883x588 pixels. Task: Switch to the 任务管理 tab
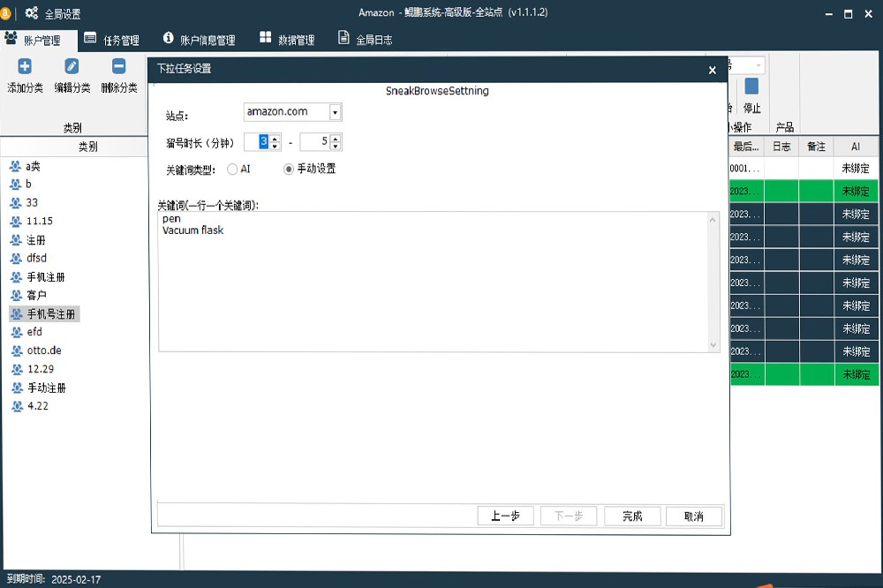tap(112, 40)
